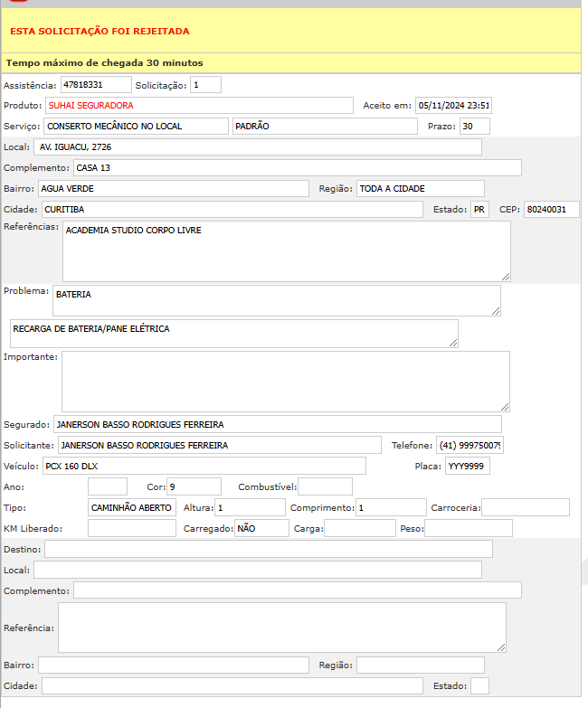Click the Produto field showing SUHAI SEGURADORA
The height and width of the screenshot is (708, 588).
[199, 106]
